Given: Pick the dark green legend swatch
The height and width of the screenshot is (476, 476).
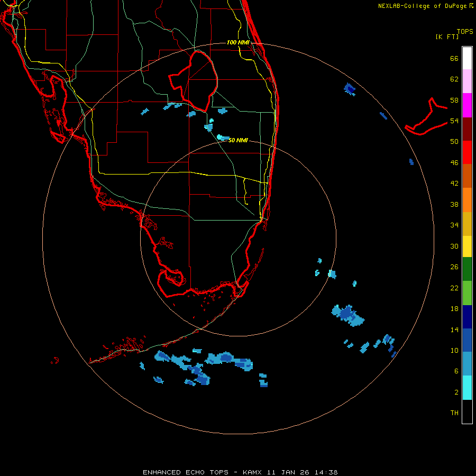Looking at the screenshot, I should (x=467, y=269).
